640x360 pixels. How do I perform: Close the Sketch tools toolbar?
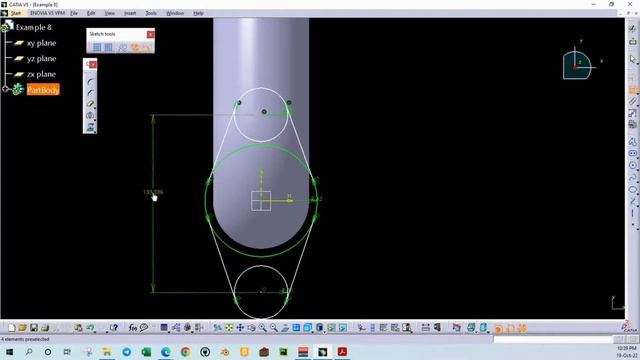151,34
